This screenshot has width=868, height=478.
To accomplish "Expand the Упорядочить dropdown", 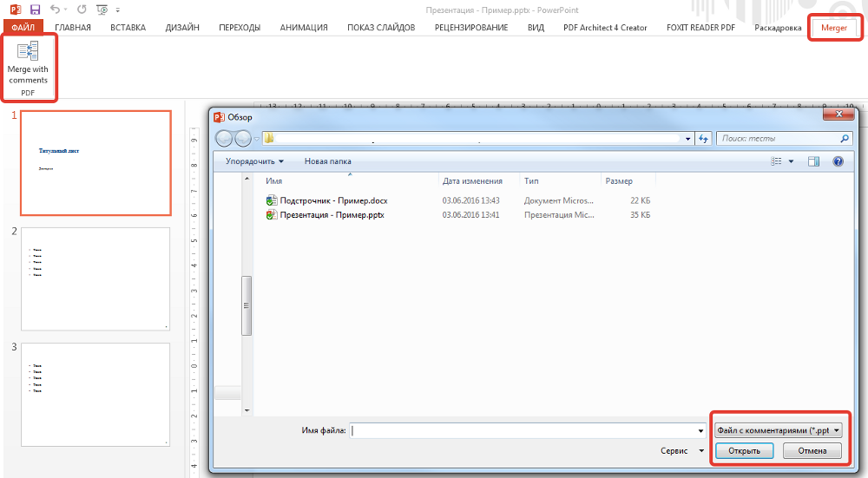I will (255, 161).
